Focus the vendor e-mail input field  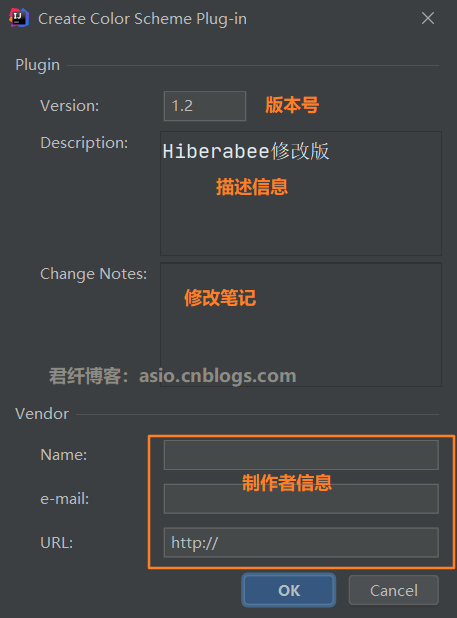[x=301, y=499]
